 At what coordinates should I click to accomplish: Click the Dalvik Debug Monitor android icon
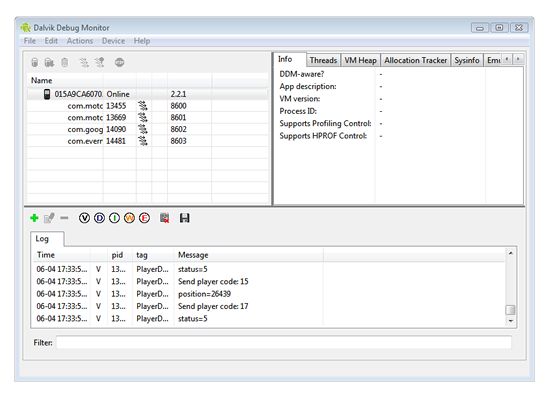26,27
